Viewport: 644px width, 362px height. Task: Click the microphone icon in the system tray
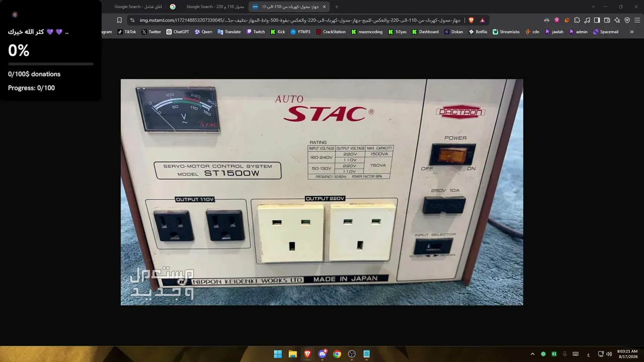565,354
